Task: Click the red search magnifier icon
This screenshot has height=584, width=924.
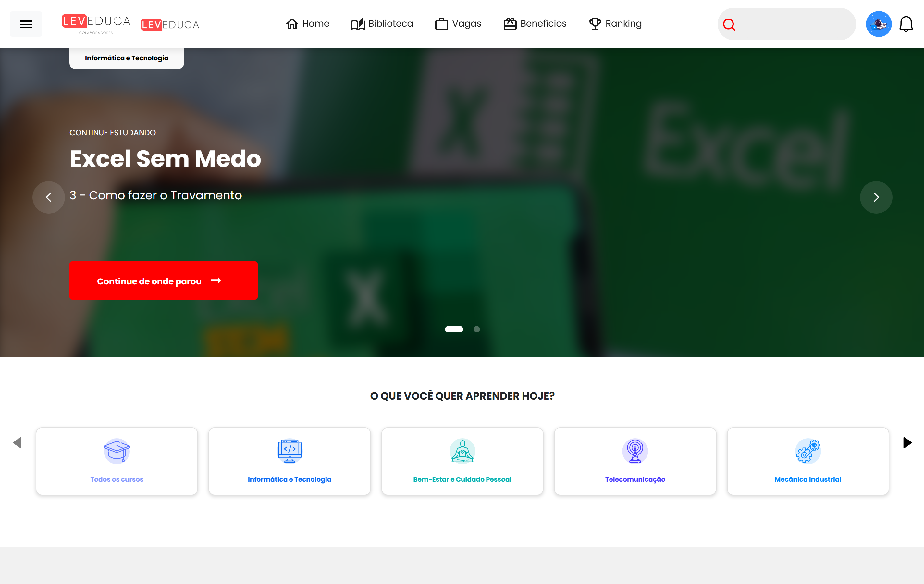Action: click(729, 25)
